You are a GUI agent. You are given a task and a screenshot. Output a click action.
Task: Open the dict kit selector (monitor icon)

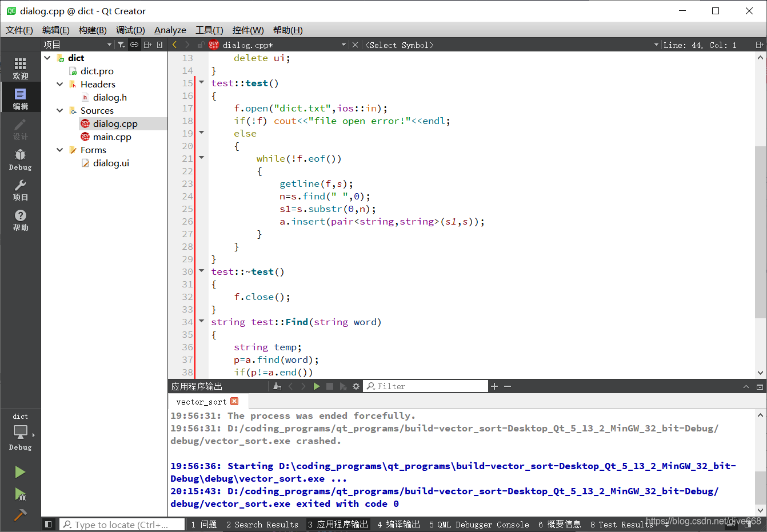[x=21, y=432]
